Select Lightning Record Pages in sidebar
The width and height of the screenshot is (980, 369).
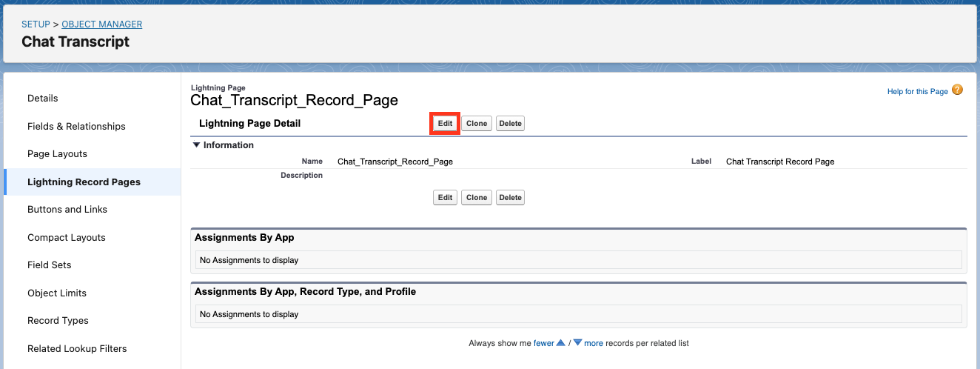pyautogui.click(x=92, y=182)
